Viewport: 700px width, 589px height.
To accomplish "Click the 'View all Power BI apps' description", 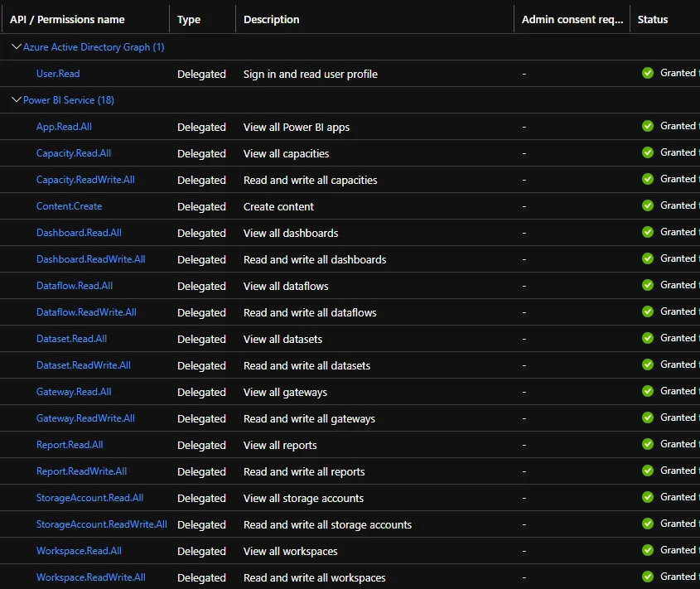I will [297, 128].
